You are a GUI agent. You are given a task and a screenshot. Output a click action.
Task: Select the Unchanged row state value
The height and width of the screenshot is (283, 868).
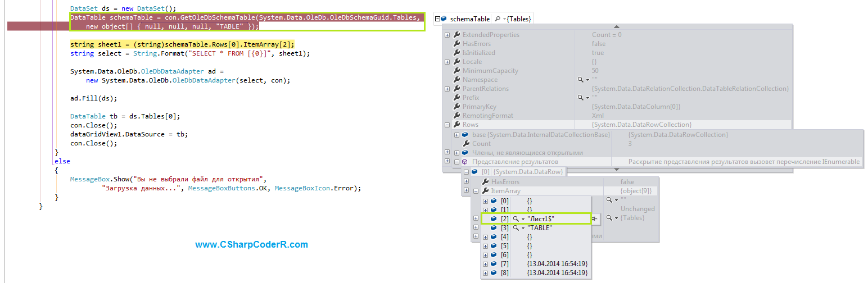[638, 209]
